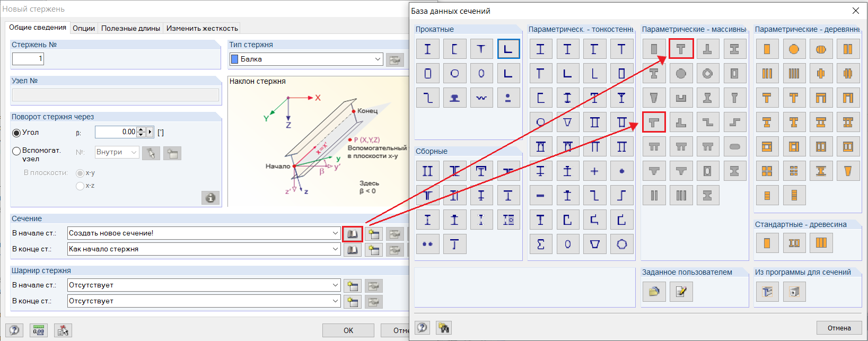Choose U-shaped trough section in массивные
The height and width of the screenshot is (341, 868).
[x=681, y=98]
